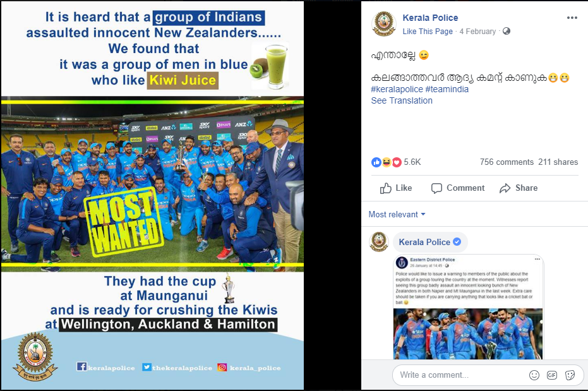Screen dimensions: 588x391
Task: Open the Indian team photo in the comment
Action: pyautogui.click(x=467, y=334)
